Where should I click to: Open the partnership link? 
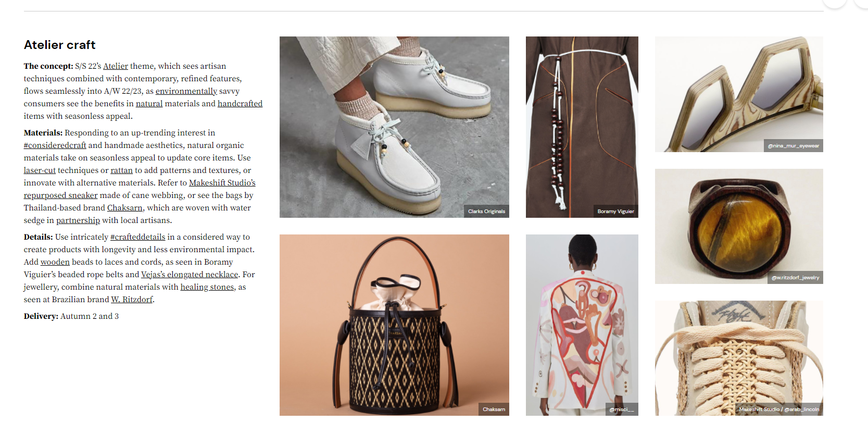pyautogui.click(x=78, y=220)
